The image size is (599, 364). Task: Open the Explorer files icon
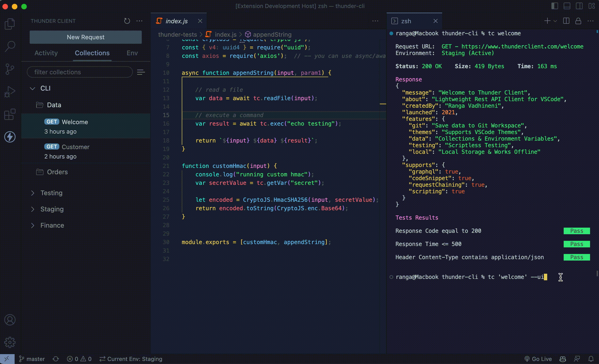tap(10, 24)
